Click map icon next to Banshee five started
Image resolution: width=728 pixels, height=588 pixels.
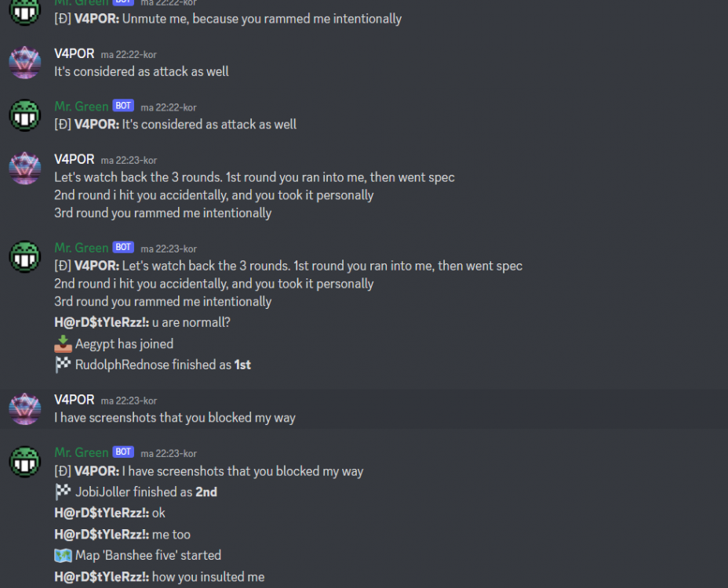(x=63, y=556)
